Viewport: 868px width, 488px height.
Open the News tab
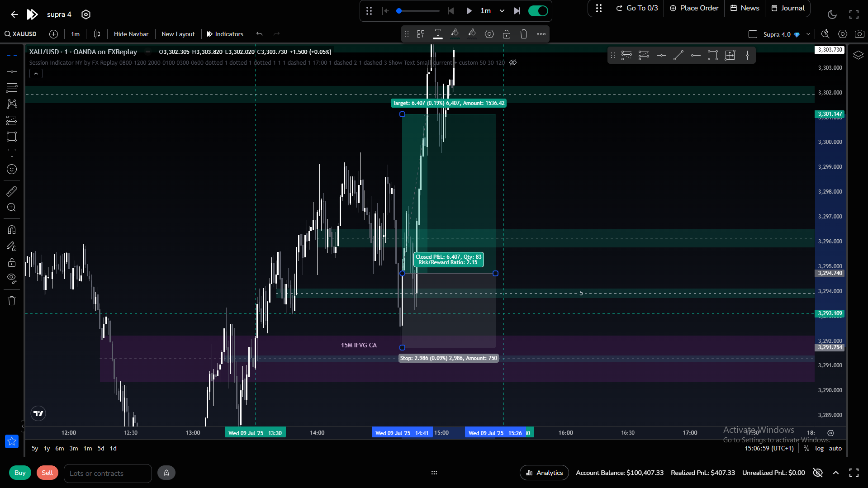745,8
